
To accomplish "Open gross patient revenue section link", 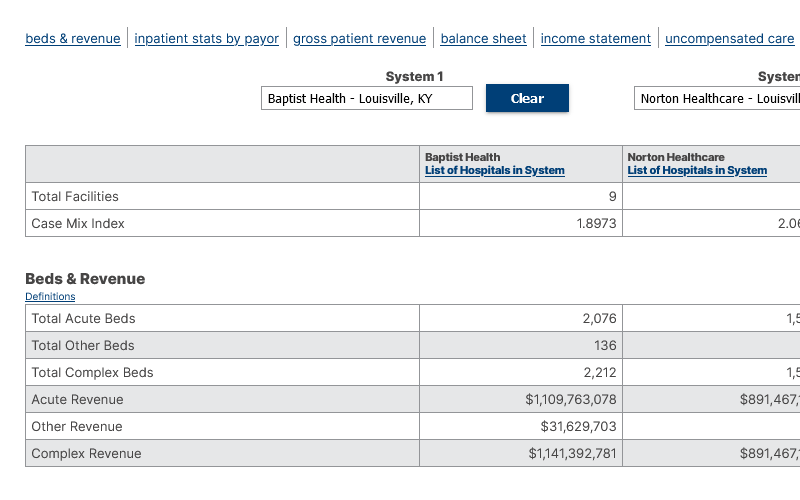I will (360, 39).
